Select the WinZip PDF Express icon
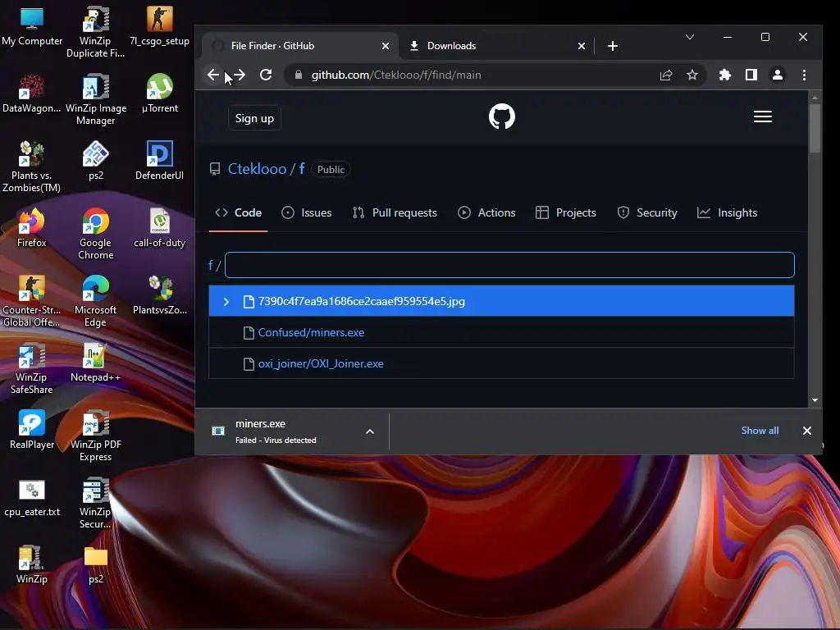This screenshot has width=840, height=630. click(x=95, y=436)
